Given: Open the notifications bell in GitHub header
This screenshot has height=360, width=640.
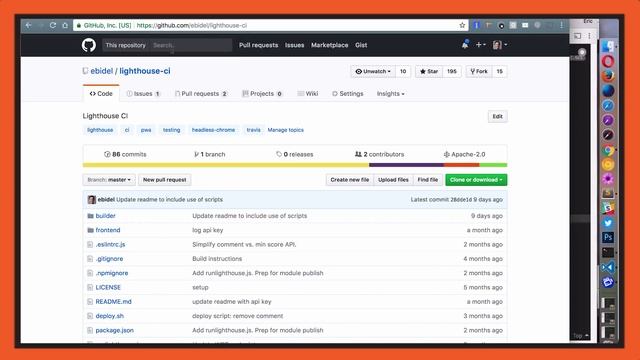Looking at the screenshot, I should click(x=465, y=45).
